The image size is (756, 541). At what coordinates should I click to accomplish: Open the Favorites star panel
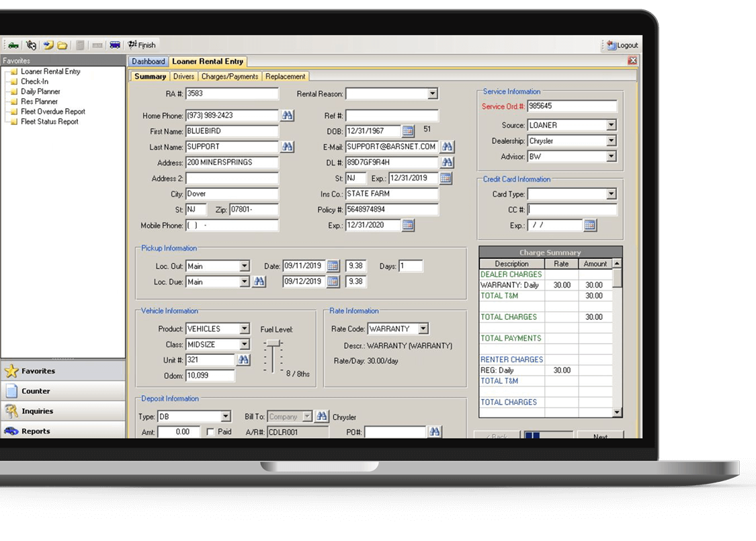coord(63,371)
